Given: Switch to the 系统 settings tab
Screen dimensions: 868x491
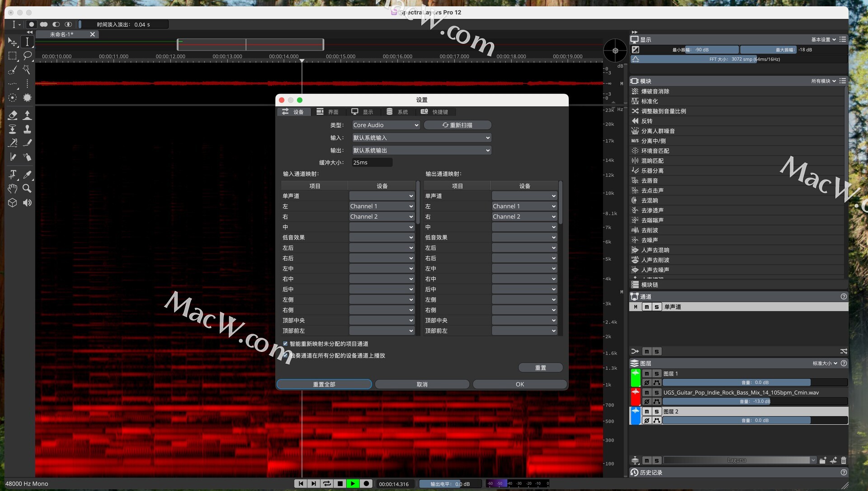Looking at the screenshot, I should coord(397,112).
